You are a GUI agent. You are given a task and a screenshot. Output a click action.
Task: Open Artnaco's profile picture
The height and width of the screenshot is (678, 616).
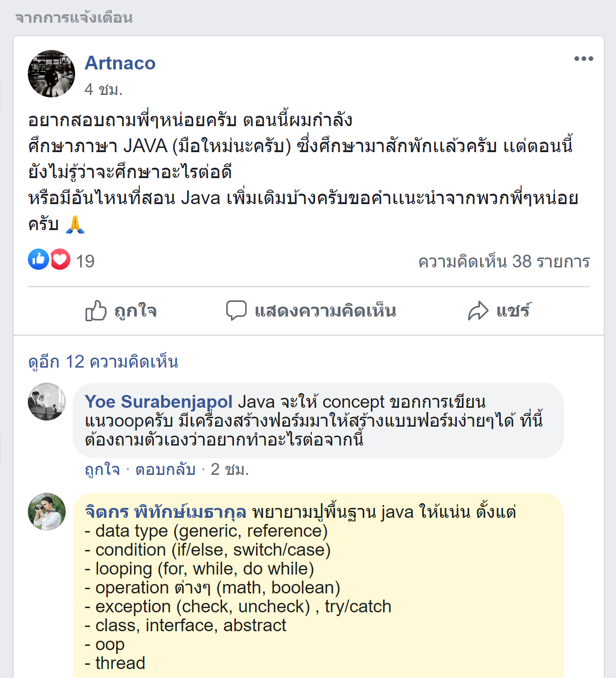coord(51,74)
